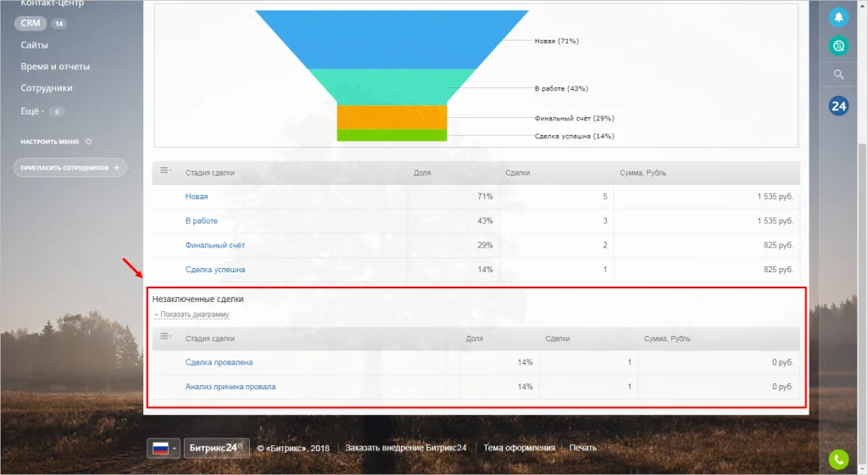
Task: Open the В работе stage link
Action: 202,221
